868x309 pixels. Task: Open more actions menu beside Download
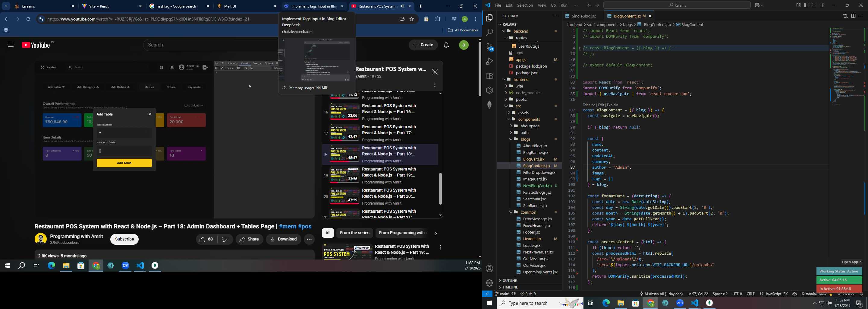[309, 240]
